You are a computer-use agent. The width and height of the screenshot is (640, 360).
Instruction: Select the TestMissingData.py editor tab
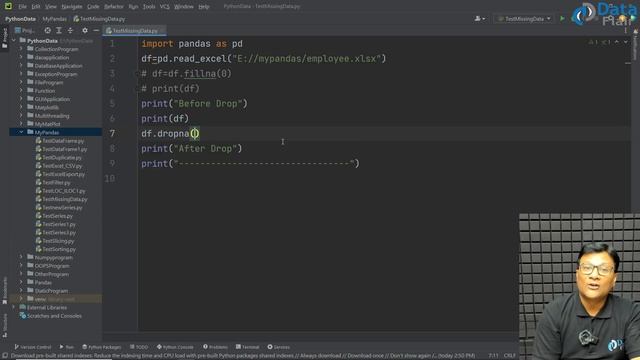tap(135, 31)
